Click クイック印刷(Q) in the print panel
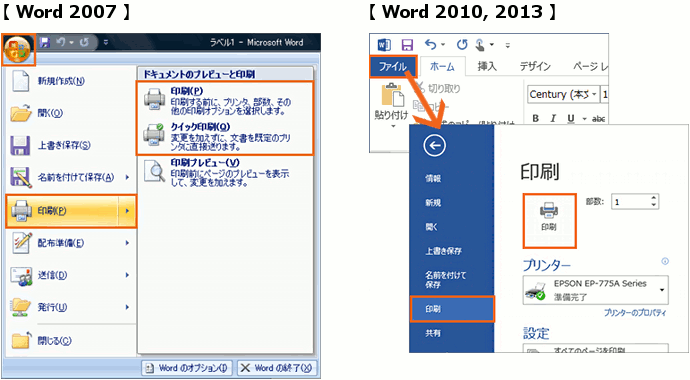The width and height of the screenshot is (690, 380). (x=225, y=136)
